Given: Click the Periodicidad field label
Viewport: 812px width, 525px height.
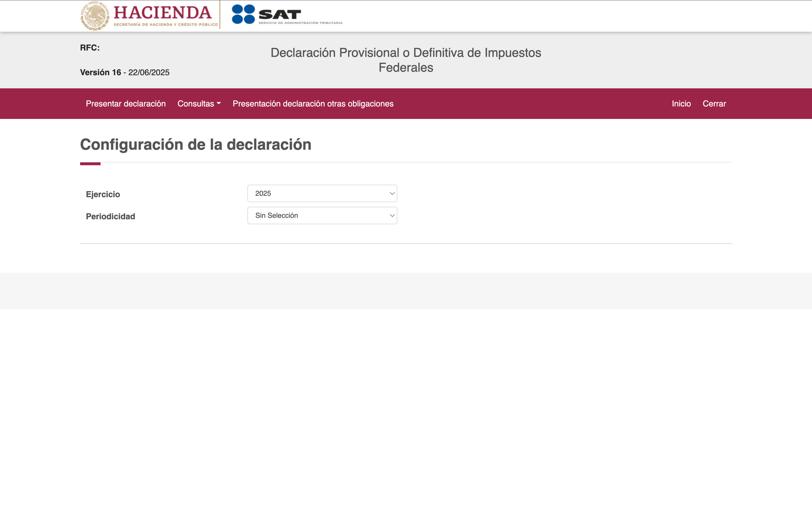Looking at the screenshot, I should [110, 216].
